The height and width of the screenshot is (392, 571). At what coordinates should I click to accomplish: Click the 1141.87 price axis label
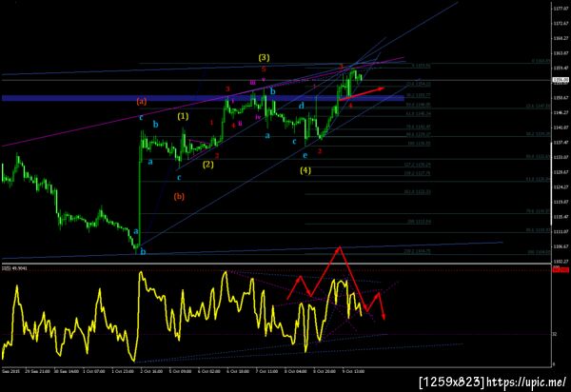tap(561, 127)
